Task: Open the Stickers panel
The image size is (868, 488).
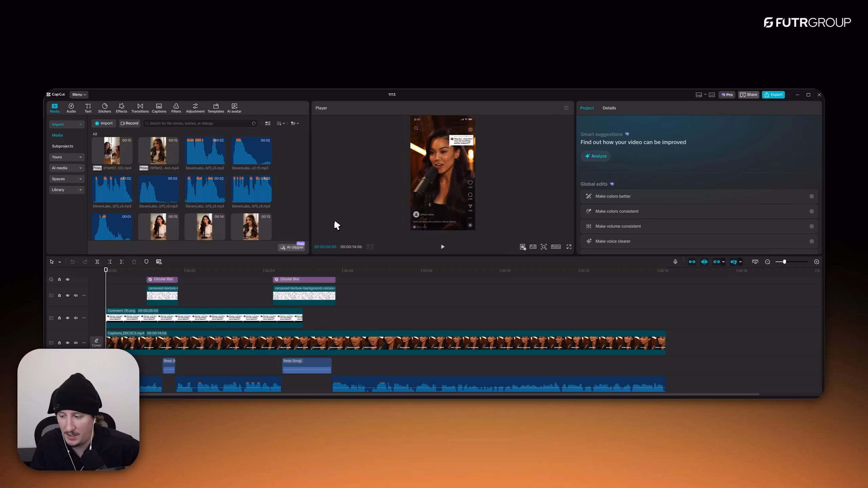Action: click(x=104, y=108)
